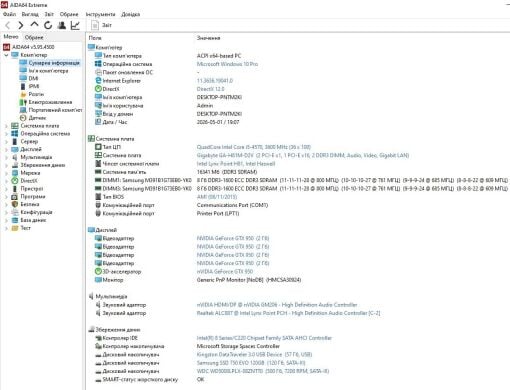
Task: Click the Електроживлення power icon in tree
Action: (x=23, y=102)
